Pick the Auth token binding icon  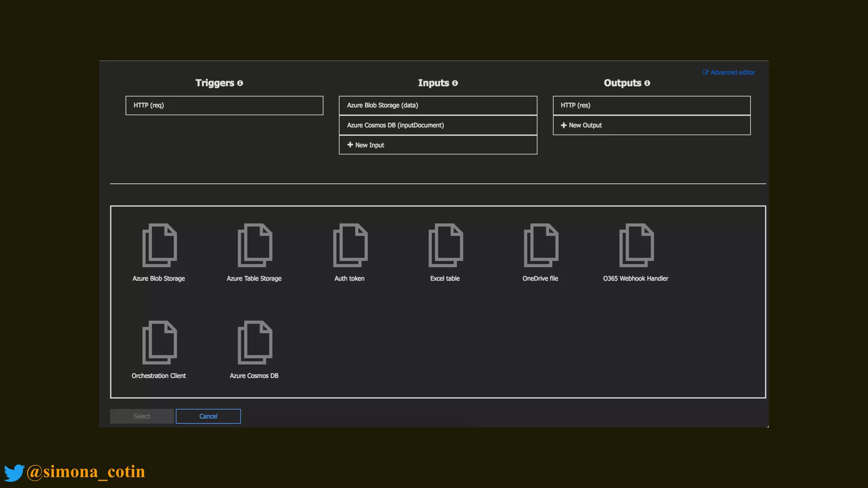350,245
